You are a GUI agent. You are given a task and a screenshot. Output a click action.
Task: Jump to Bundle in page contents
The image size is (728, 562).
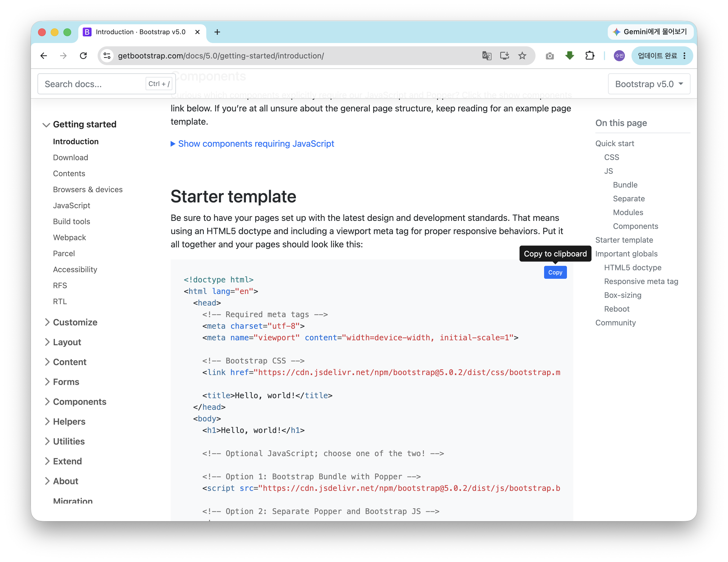[x=625, y=185]
